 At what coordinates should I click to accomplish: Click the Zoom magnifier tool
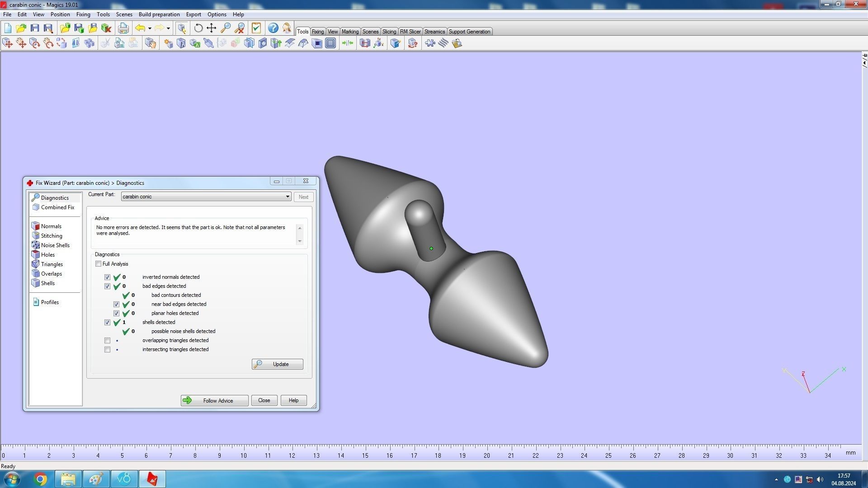[x=225, y=28]
